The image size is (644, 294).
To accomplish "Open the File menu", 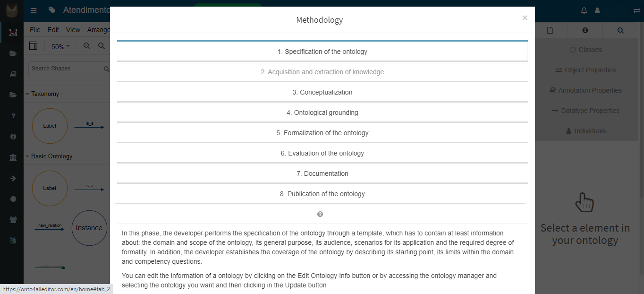I will click(x=35, y=30).
